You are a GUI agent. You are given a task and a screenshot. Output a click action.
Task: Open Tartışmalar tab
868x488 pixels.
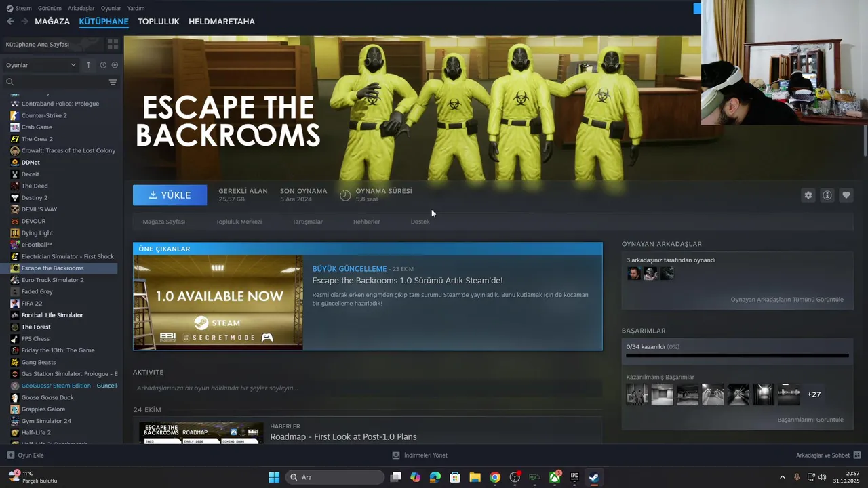(x=307, y=222)
